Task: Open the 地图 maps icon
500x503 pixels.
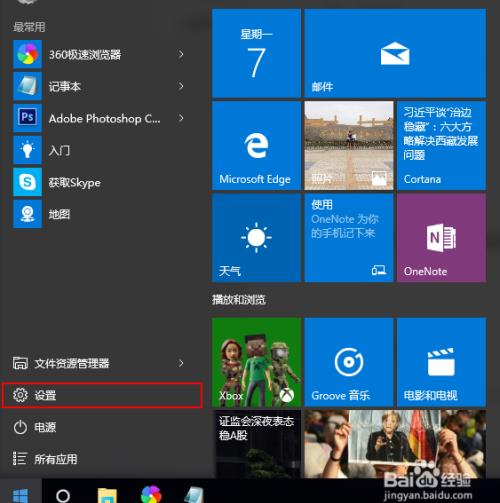Action: pos(27,214)
